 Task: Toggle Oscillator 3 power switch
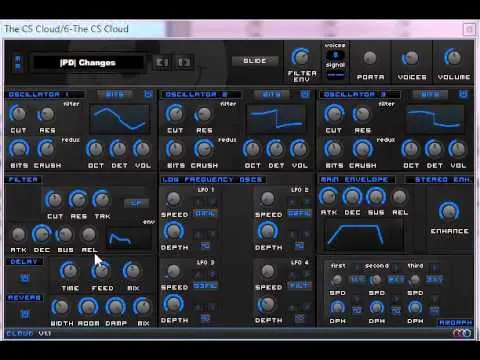click(x=463, y=94)
